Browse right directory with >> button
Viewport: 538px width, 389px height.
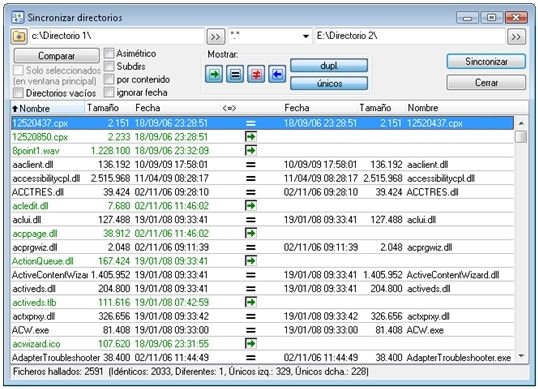tap(516, 36)
